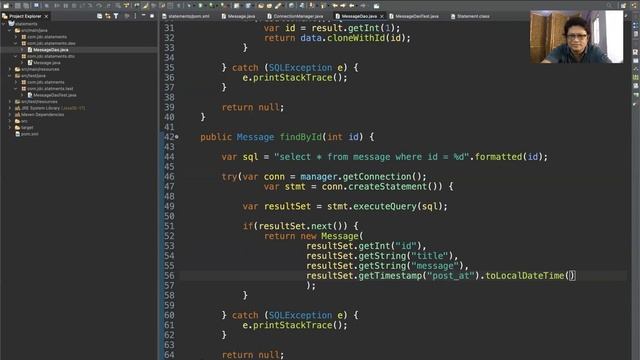Viewport: 640px width, 360px height.
Task: Select com.jdc.statements.test package in tree
Action: [x=50, y=89]
